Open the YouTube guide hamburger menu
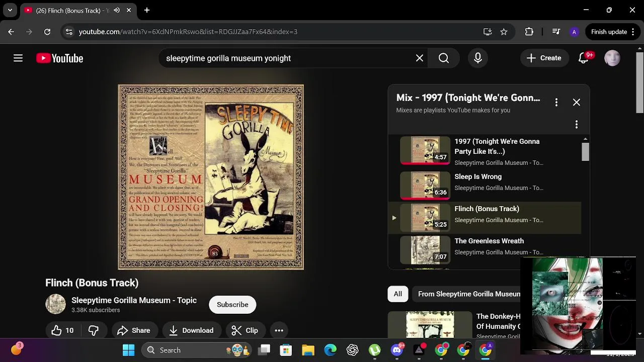Image resolution: width=644 pixels, height=362 pixels. (x=18, y=58)
